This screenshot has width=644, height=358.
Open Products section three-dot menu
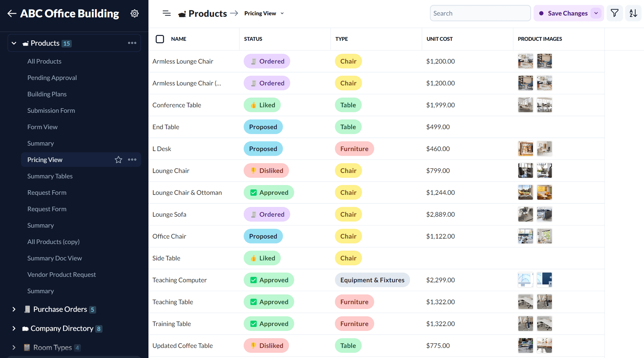[132, 43]
